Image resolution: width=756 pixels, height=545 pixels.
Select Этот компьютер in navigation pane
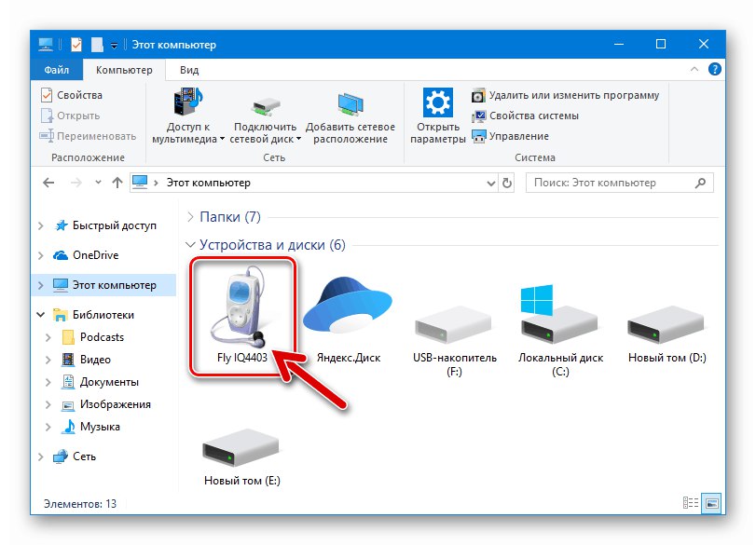[104, 285]
